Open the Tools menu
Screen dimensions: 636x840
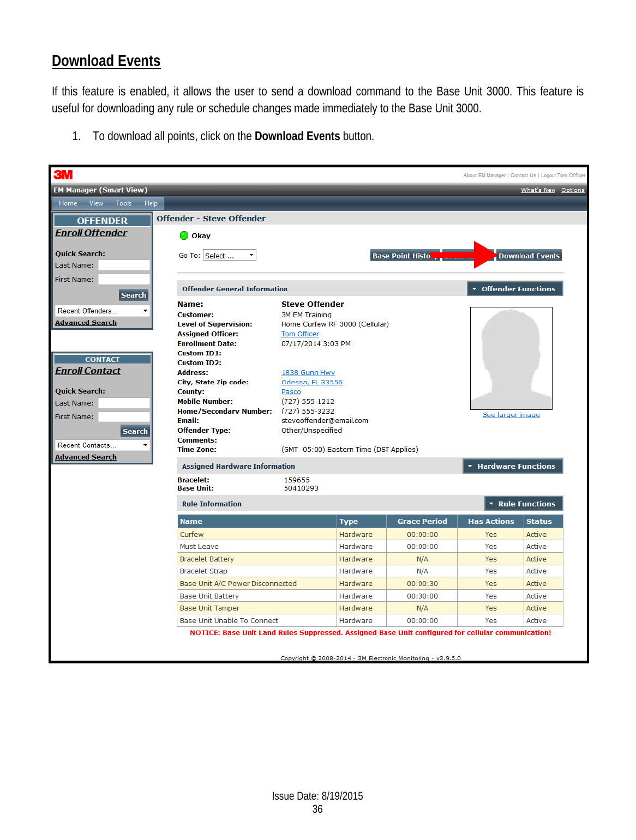pyautogui.click(x=124, y=203)
